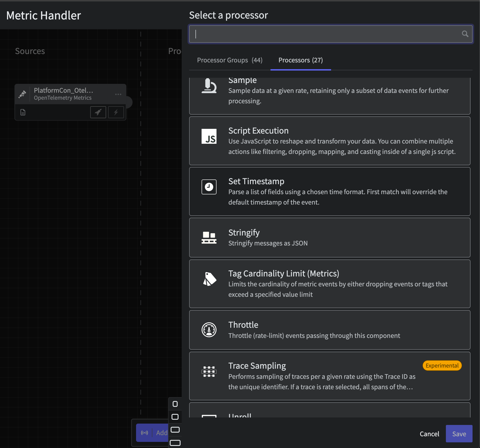The width and height of the screenshot is (480, 448).
Task: Cancel the processor selection
Action: pyautogui.click(x=429, y=434)
